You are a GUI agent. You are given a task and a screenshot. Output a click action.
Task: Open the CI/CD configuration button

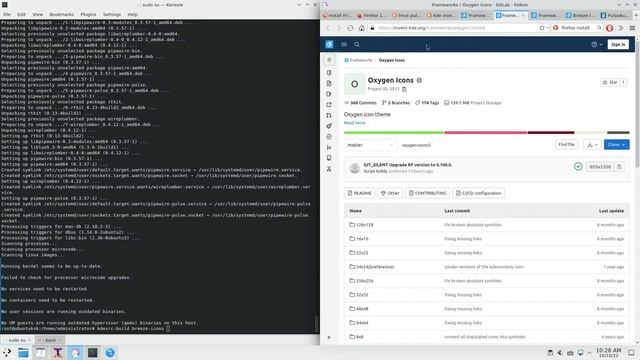point(478,193)
